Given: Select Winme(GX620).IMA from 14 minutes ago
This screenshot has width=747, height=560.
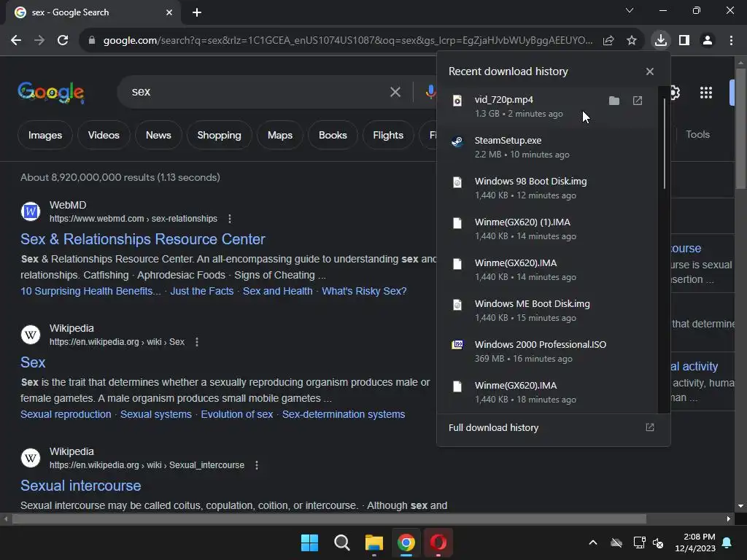Looking at the screenshot, I should pos(548,270).
